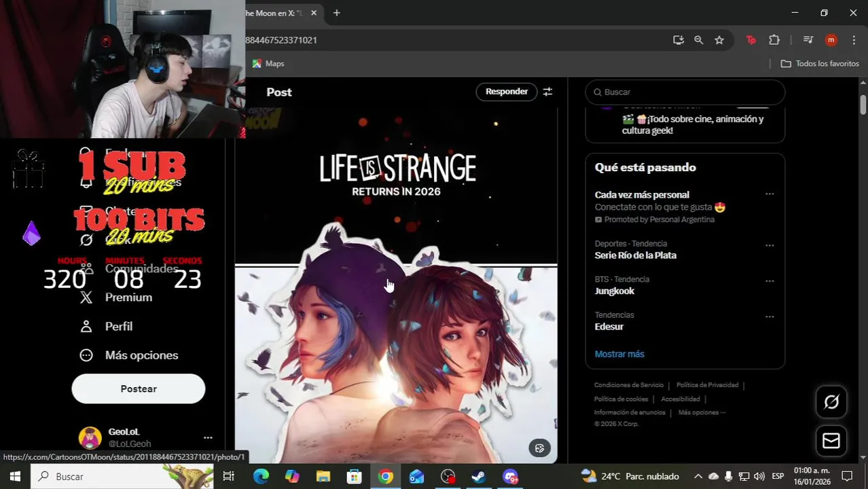Open File Explorer from taskbar
The height and width of the screenshot is (489, 868).
[323, 476]
